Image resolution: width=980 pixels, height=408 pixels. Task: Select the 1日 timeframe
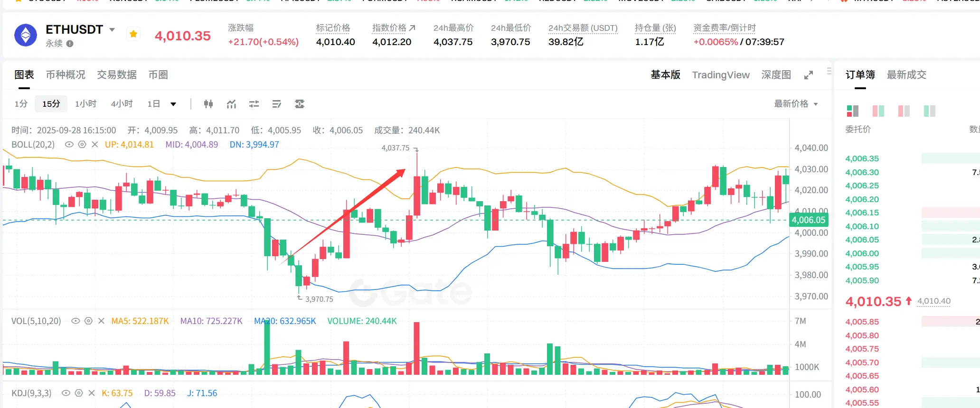click(153, 104)
